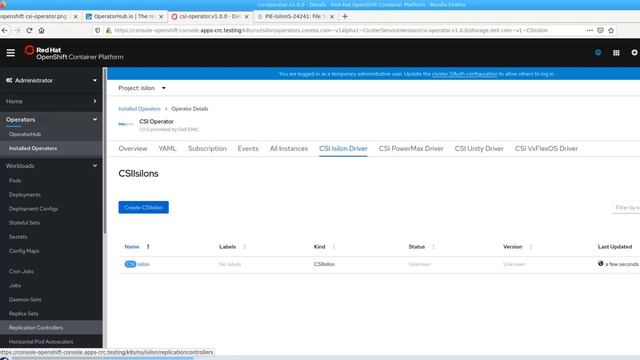Click the site security lock icon
The image size is (640, 360).
[109, 30]
